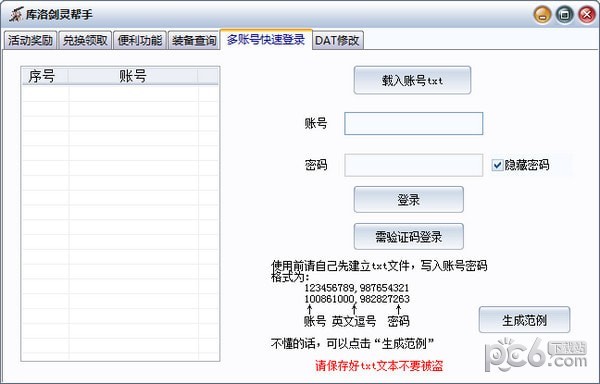Click the 载入账号txt button

click(412, 80)
